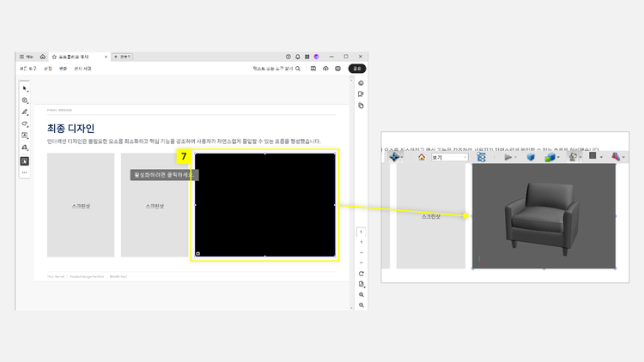
Task: Select the add comment tool
Action: click(x=25, y=100)
